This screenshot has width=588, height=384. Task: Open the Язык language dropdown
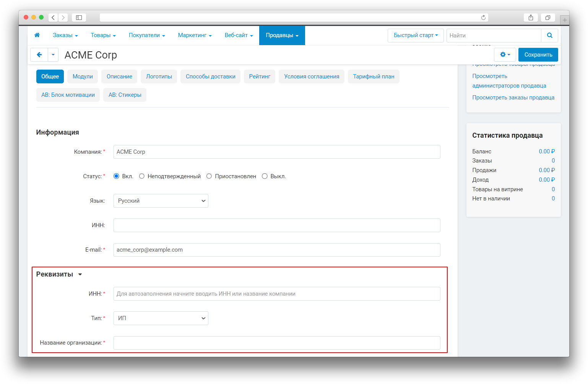tap(161, 201)
